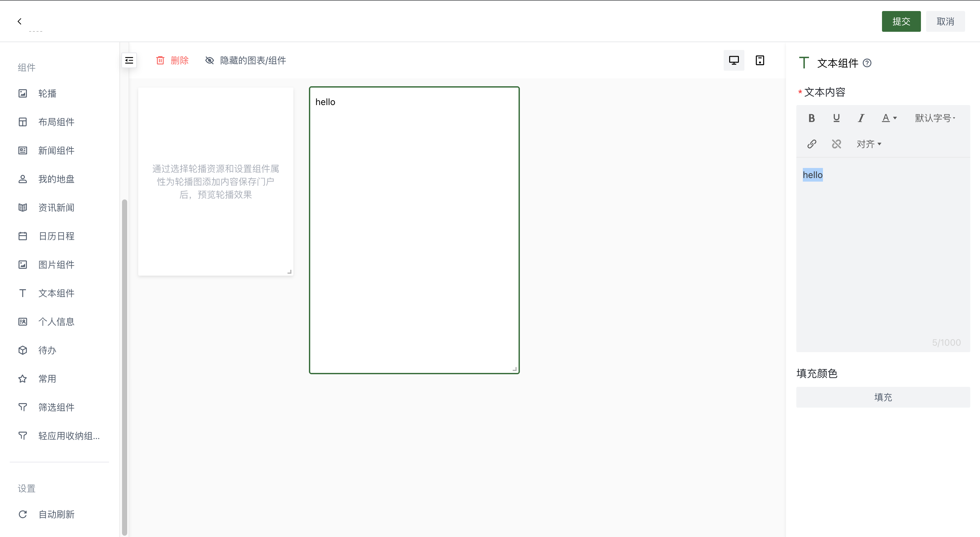Click the 填充颜色 label

pyautogui.click(x=817, y=374)
